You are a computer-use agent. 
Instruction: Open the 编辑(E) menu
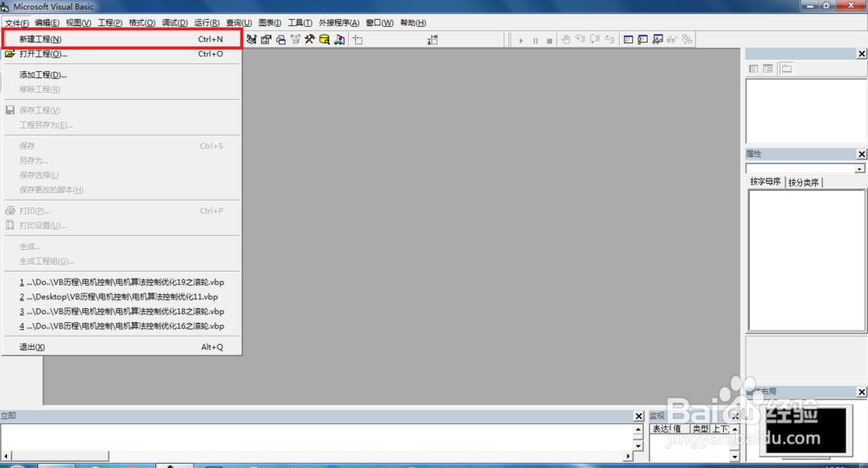[47, 23]
